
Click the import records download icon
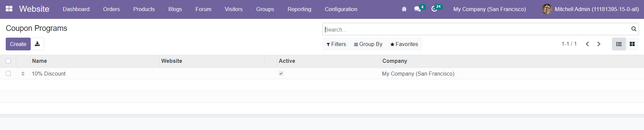tap(37, 44)
